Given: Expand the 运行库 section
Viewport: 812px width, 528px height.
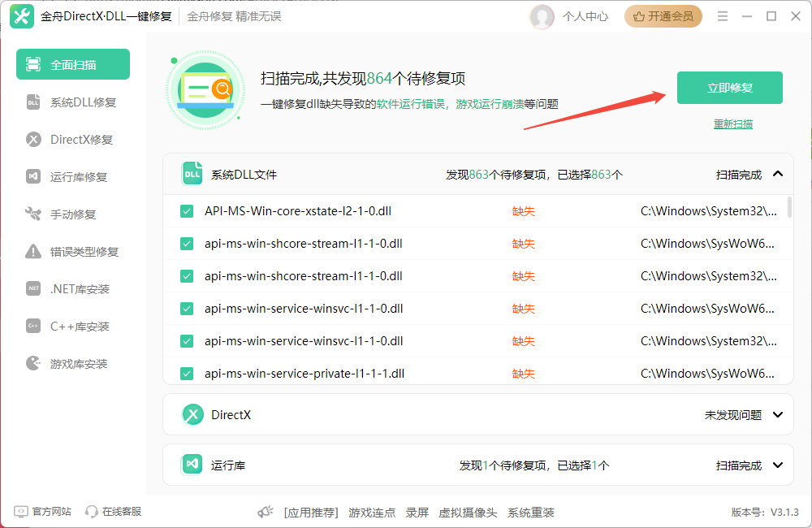Looking at the screenshot, I should pyautogui.click(x=778, y=465).
